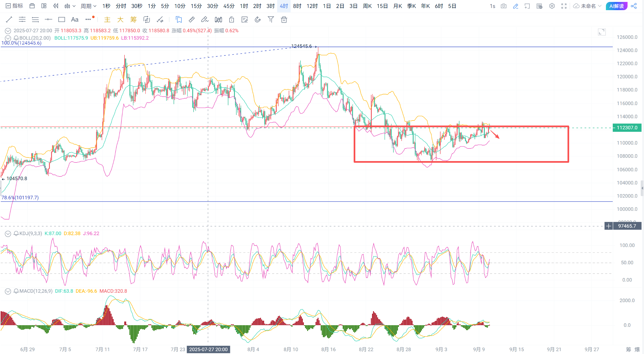Toggle the magnet snap icon
The height and width of the screenshot is (354, 644).
tap(258, 19)
